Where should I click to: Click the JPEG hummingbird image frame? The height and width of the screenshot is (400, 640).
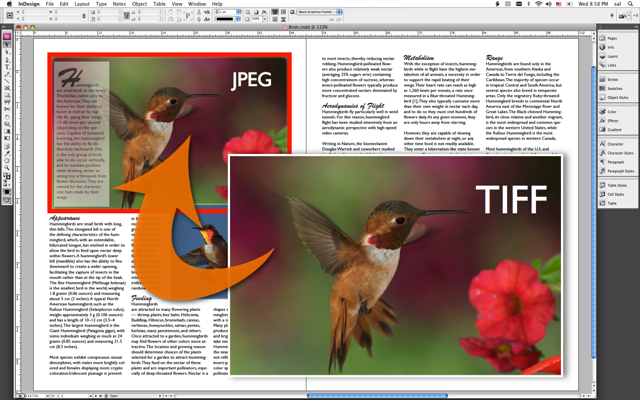pos(169,133)
